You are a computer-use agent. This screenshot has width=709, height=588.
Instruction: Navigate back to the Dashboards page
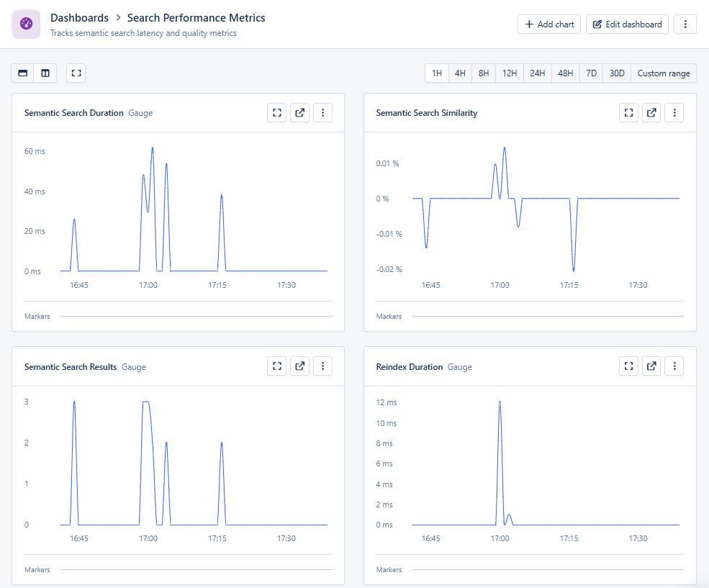pyautogui.click(x=79, y=17)
